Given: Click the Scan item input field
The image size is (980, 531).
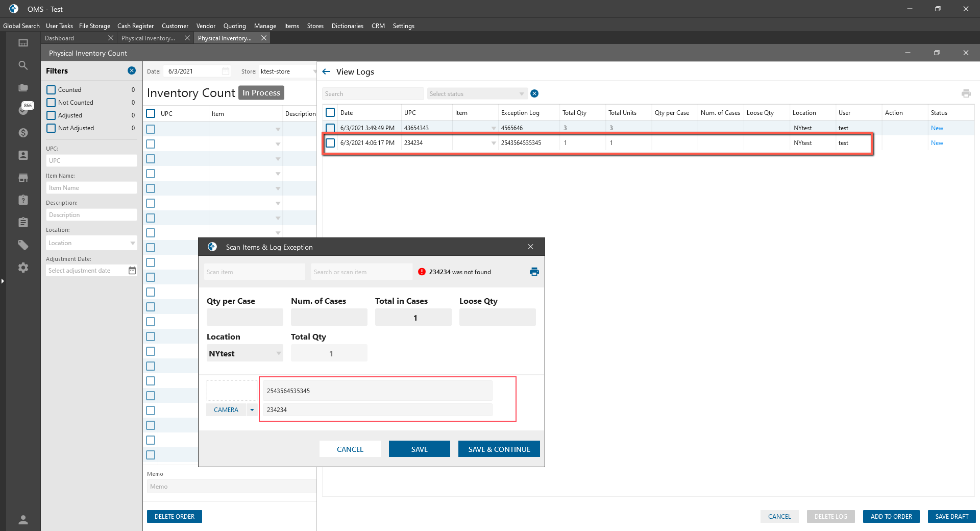Looking at the screenshot, I should 254,272.
